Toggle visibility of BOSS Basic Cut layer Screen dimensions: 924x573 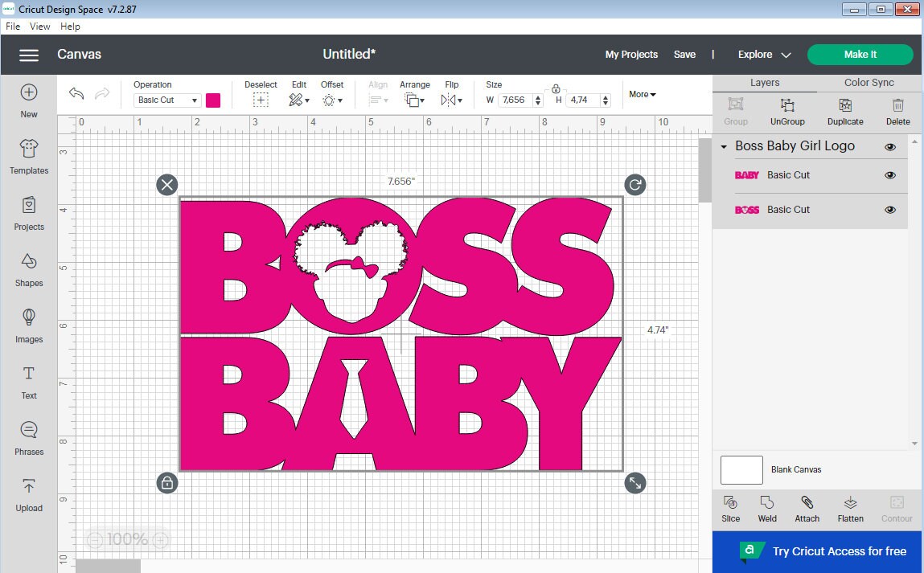point(890,210)
